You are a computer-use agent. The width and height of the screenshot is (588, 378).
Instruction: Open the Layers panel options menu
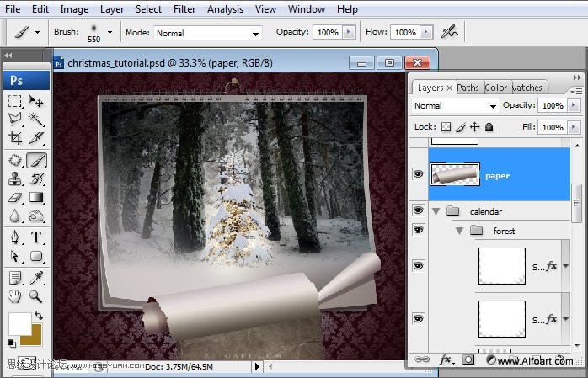coord(576,91)
